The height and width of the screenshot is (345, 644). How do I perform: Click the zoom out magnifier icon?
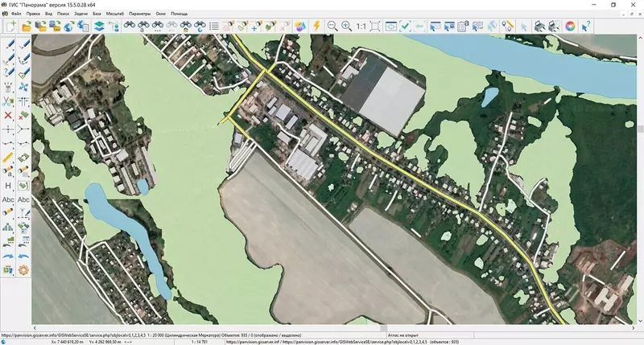coord(332,27)
